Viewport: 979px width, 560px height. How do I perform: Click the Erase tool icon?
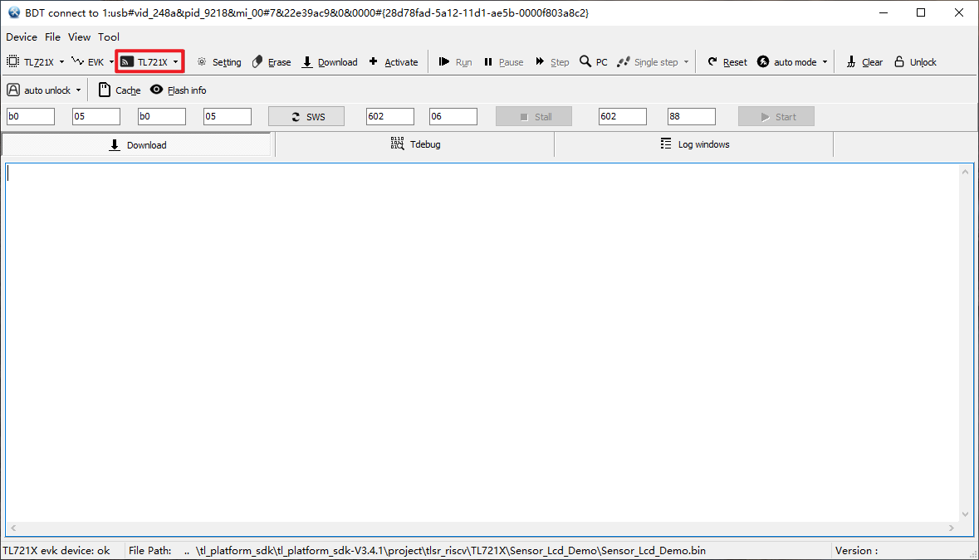point(257,62)
